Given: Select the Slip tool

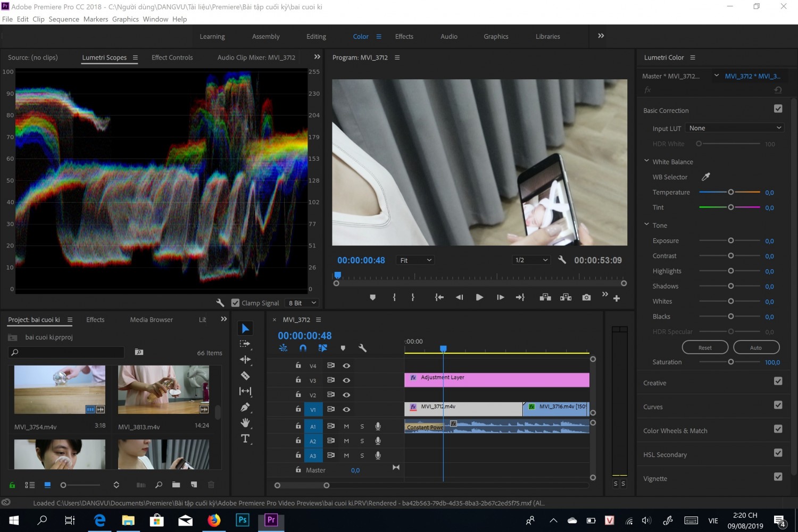Looking at the screenshot, I should (245, 391).
